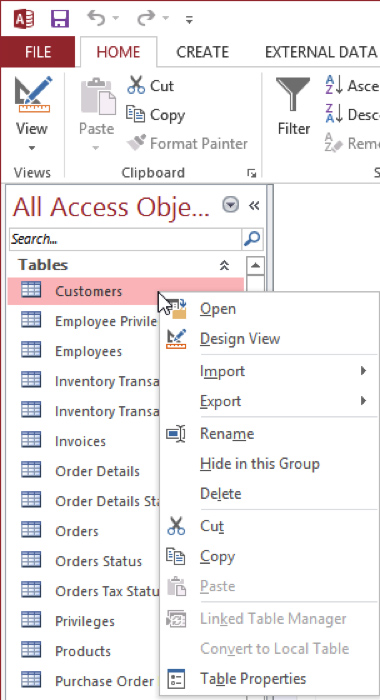Click the Orders table icon
This screenshot has width=380, height=700.
tap(31, 530)
